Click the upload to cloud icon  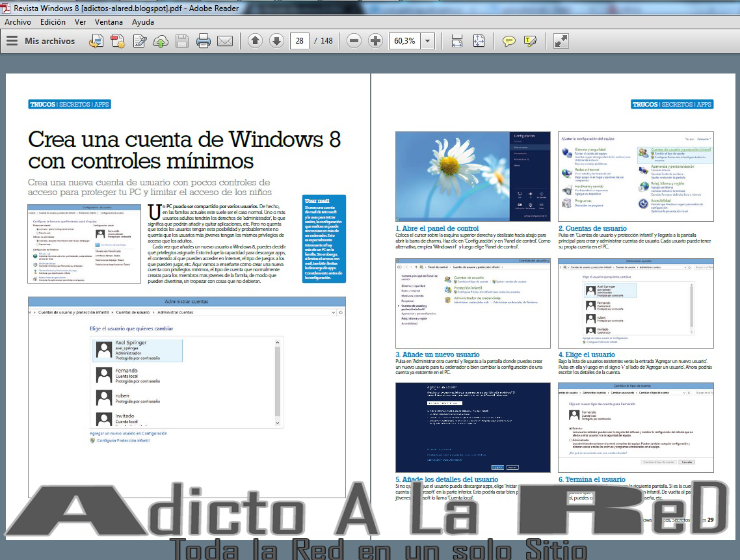point(161,41)
